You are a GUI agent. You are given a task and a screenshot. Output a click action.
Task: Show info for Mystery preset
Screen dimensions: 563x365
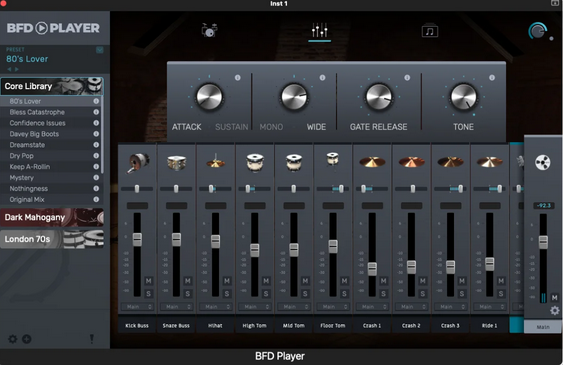point(96,178)
